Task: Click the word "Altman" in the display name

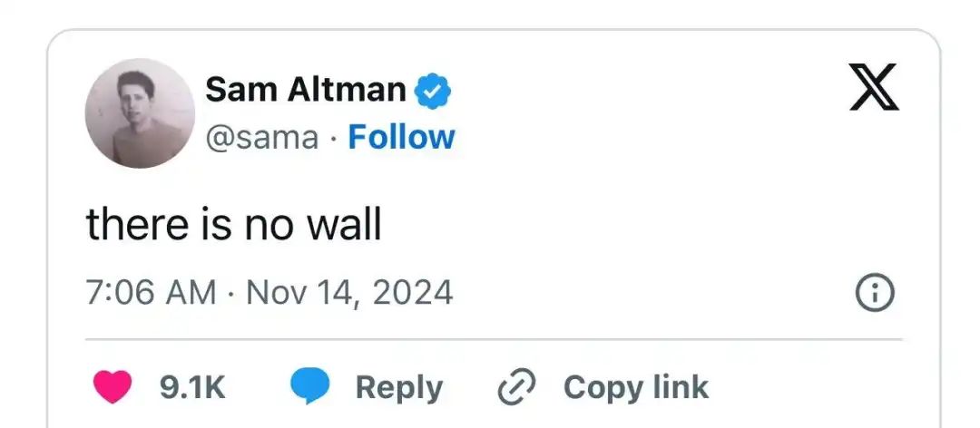Action: click(x=348, y=89)
